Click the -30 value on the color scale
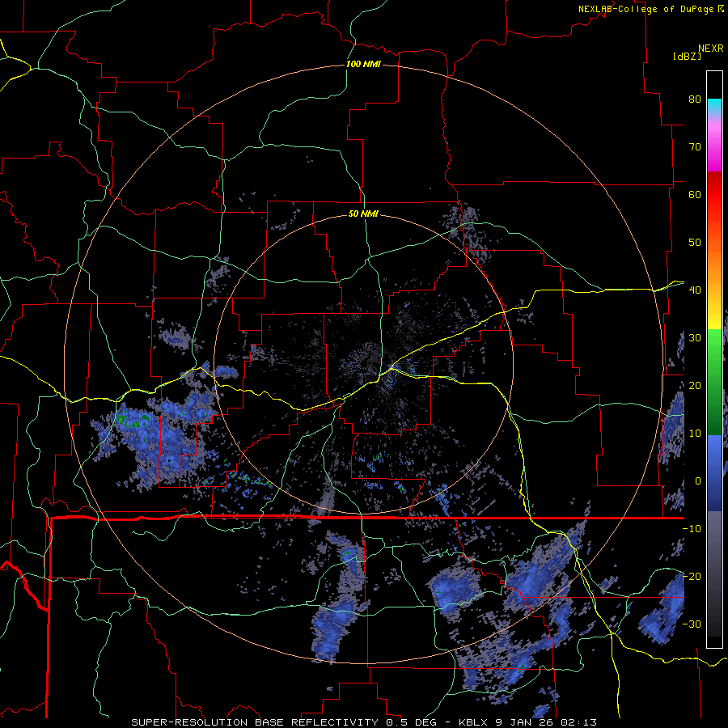The height and width of the screenshot is (728, 728). [692, 624]
